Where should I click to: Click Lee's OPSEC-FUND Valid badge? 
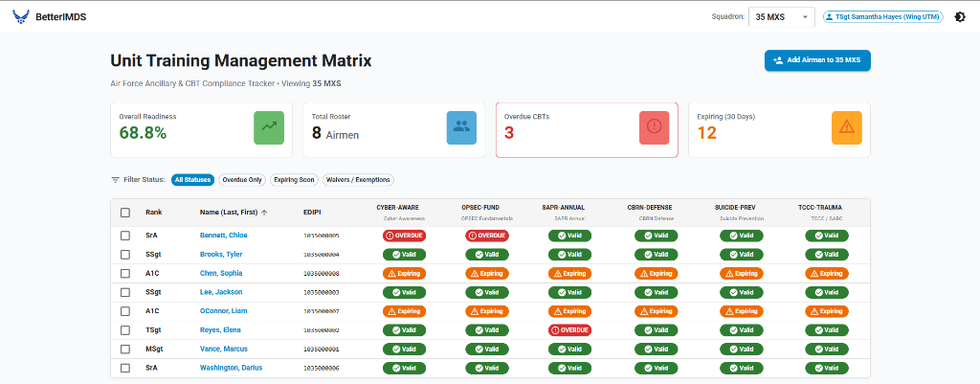click(487, 292)
